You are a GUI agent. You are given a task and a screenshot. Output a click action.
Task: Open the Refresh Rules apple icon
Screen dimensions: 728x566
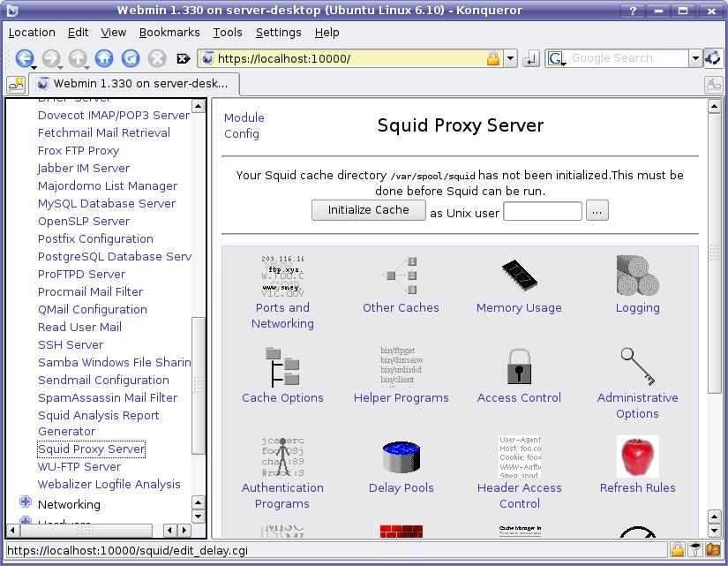coord(637,457)
